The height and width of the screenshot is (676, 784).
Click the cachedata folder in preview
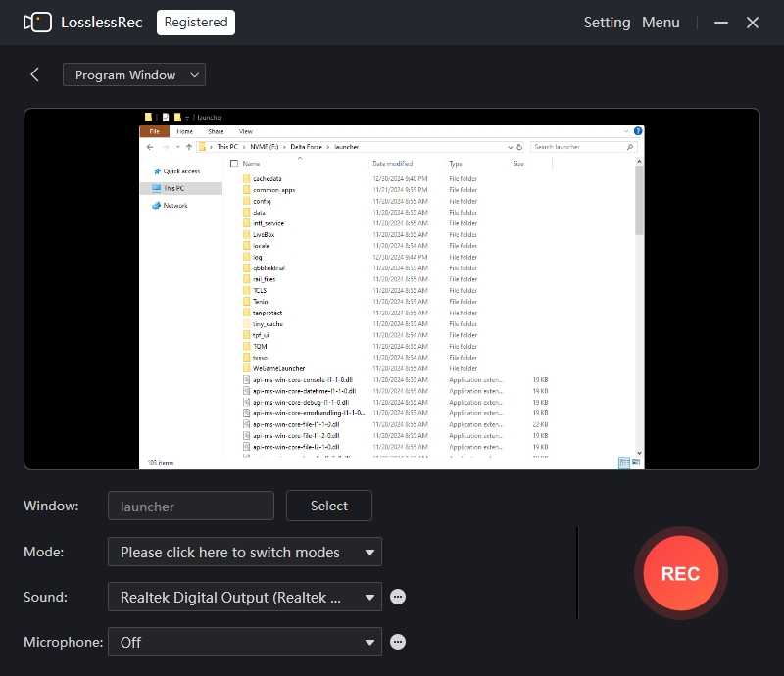pos(267,178)
